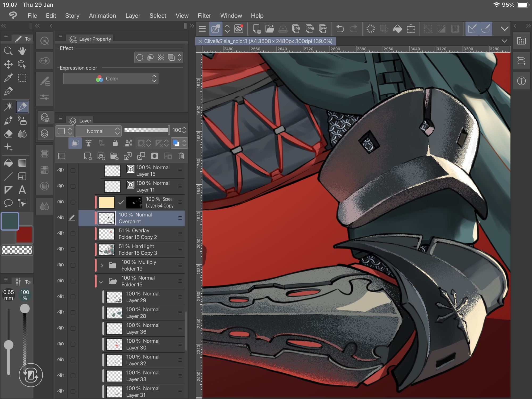Viewport: 532px width, 399px height.
Task: Close the Clive&Siela_color3 canvas tab
Action: (200, 41)
